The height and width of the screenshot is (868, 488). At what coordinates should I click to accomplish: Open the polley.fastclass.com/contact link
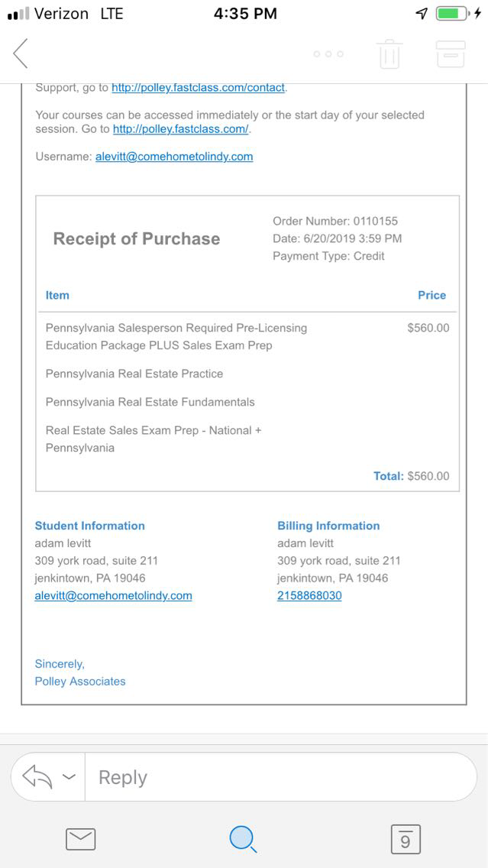click(199, 88)
